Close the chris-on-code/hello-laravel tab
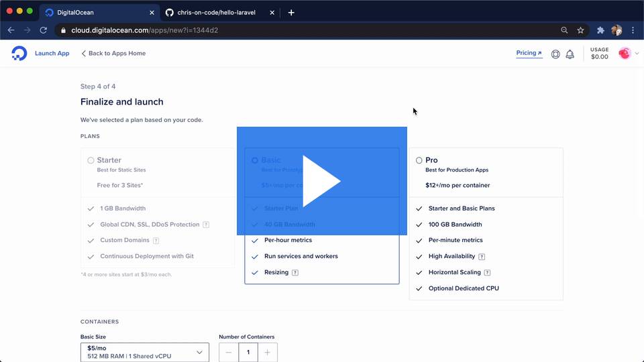Screen dimensions: 644x362 (x=272, y=13)
